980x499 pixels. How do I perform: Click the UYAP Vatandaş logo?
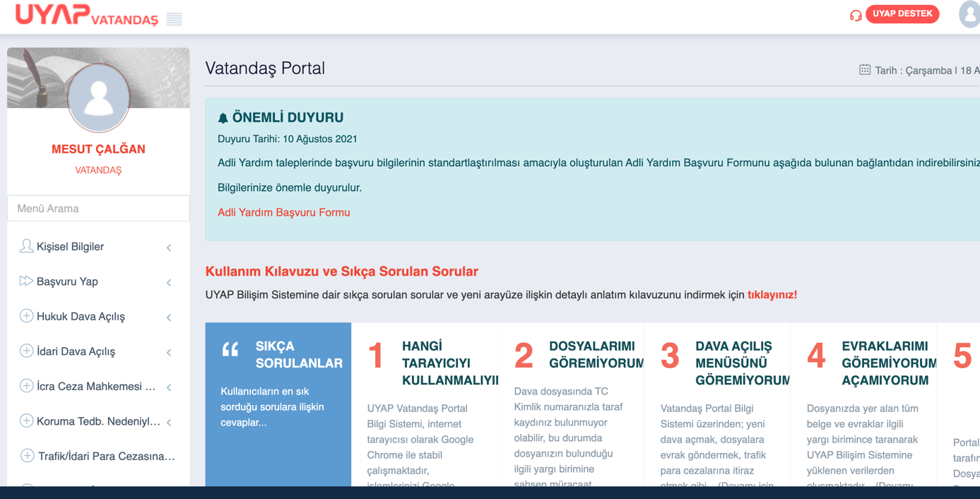(87, 15)
